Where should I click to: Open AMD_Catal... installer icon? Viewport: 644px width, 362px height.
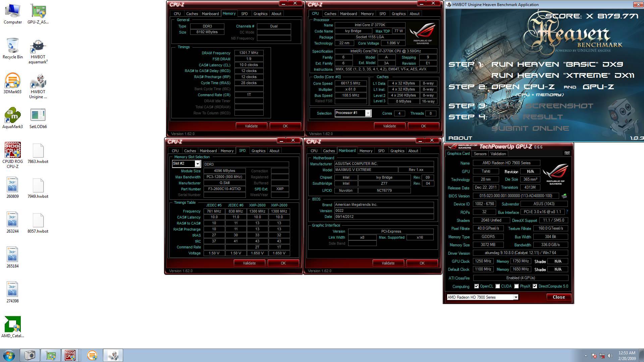(13, 327)
